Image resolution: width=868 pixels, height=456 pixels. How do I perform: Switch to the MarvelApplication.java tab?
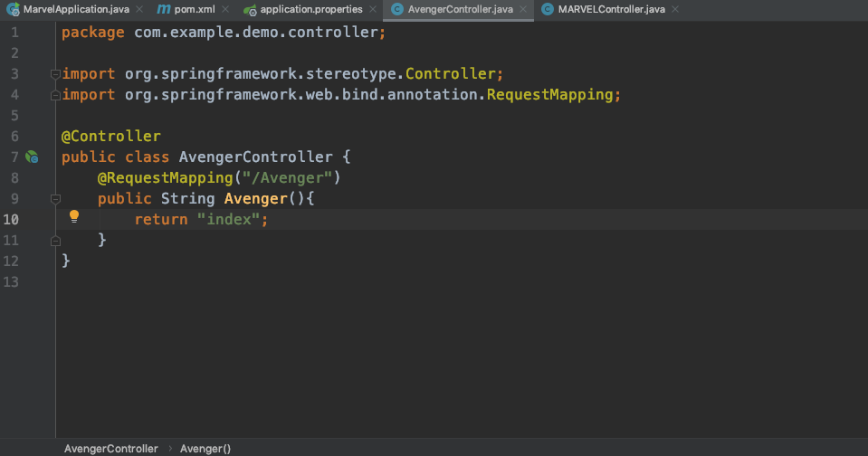click(x=76, y=9)
